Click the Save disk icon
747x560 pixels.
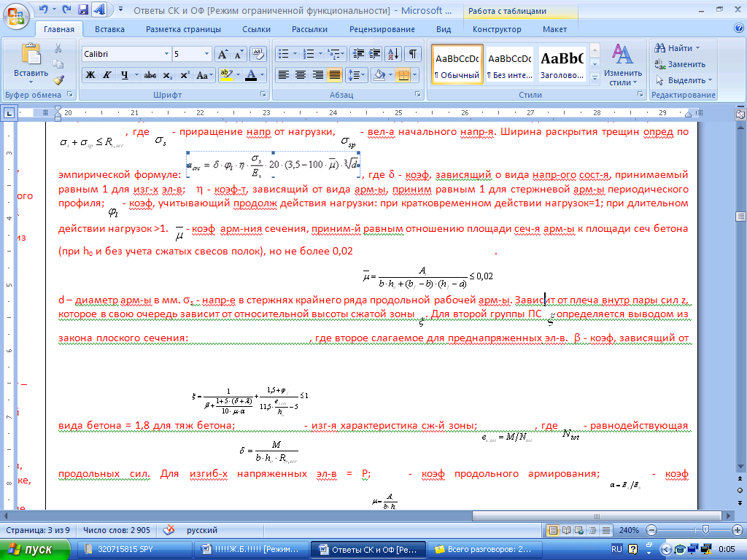point(83,9)
